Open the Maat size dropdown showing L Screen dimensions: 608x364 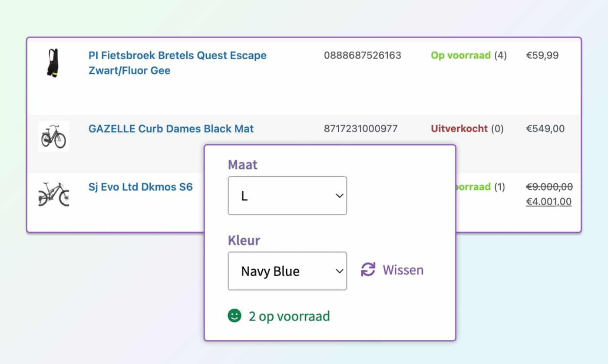pyautogui.click(x=287, y=196)
